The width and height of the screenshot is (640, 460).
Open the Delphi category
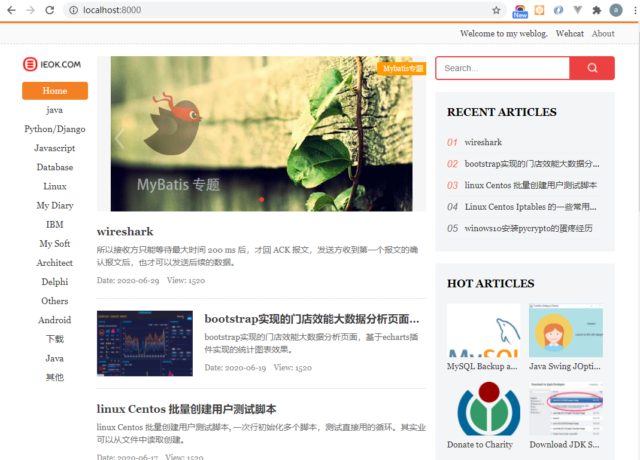(x=55, y=282)
